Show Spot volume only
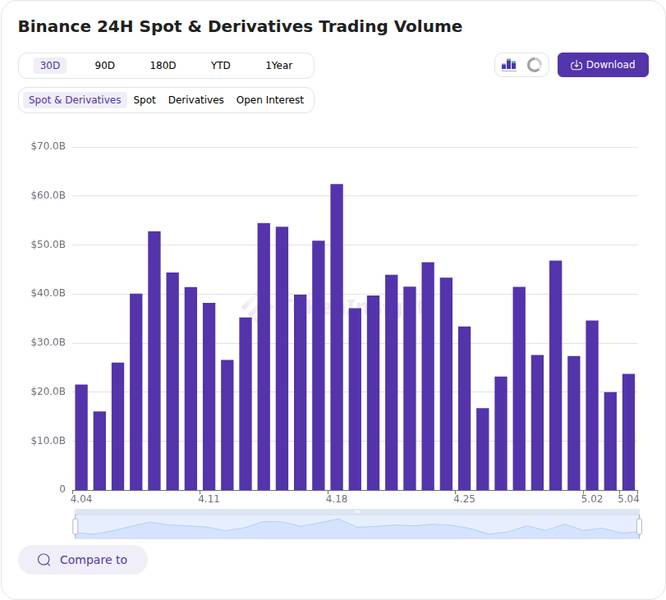 pyautogui.click(x=144, y=100)
